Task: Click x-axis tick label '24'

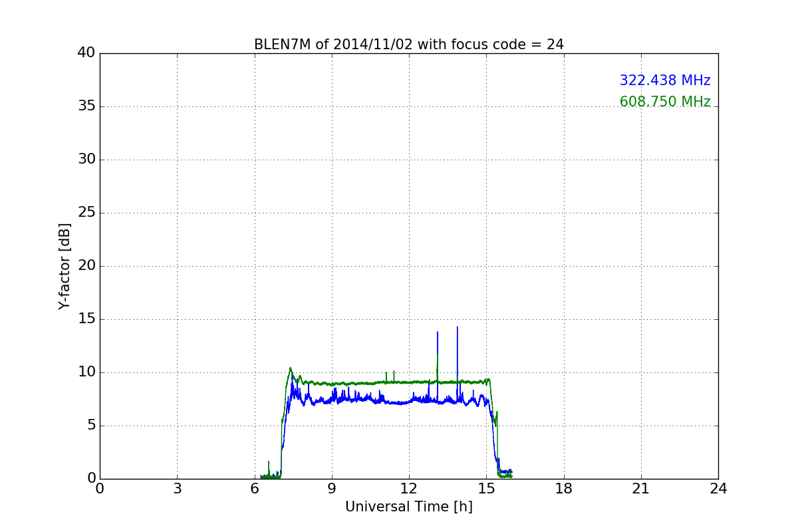Action: coord(718,489)
